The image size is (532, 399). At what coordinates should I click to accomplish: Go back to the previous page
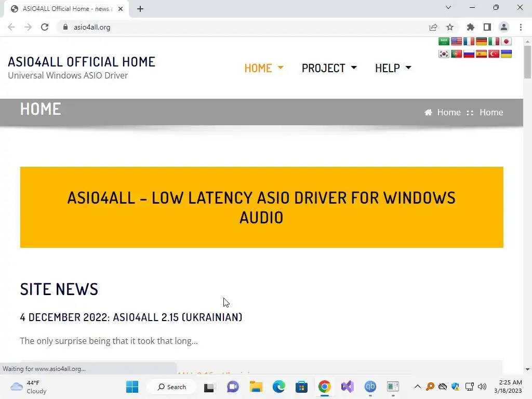pos(11,27)
